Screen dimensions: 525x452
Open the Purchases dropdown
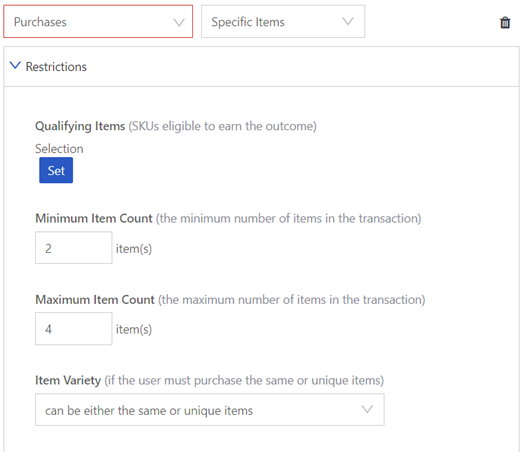pos(98,21)
